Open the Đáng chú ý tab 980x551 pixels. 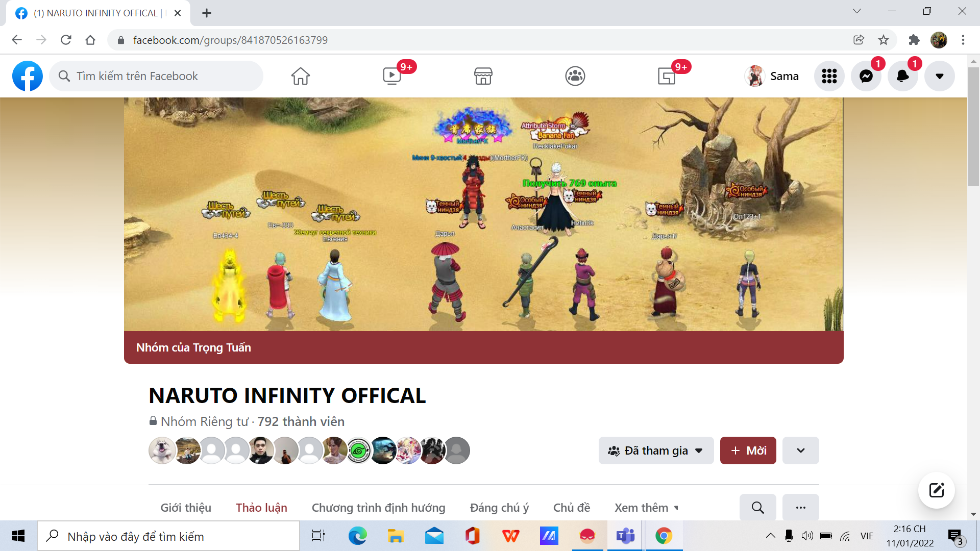[499, 508]
